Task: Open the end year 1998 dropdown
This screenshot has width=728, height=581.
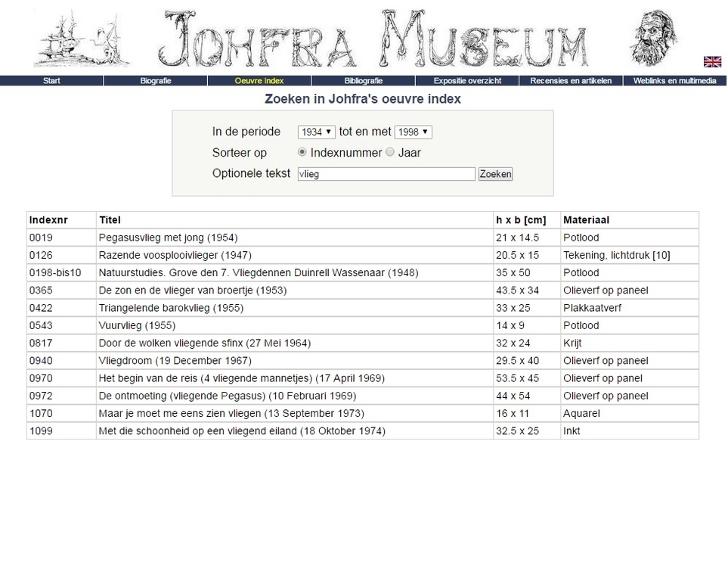Action: point(413,132)
